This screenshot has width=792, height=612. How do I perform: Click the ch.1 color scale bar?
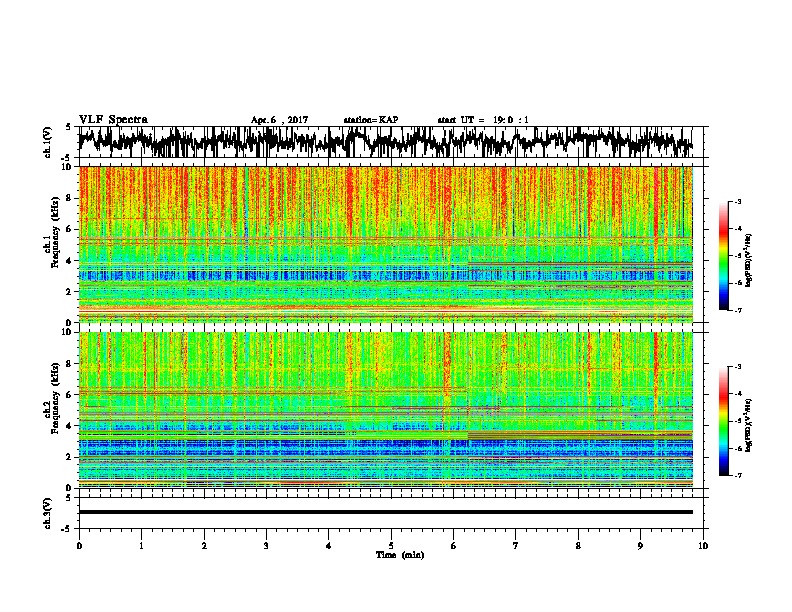point(723,256)
